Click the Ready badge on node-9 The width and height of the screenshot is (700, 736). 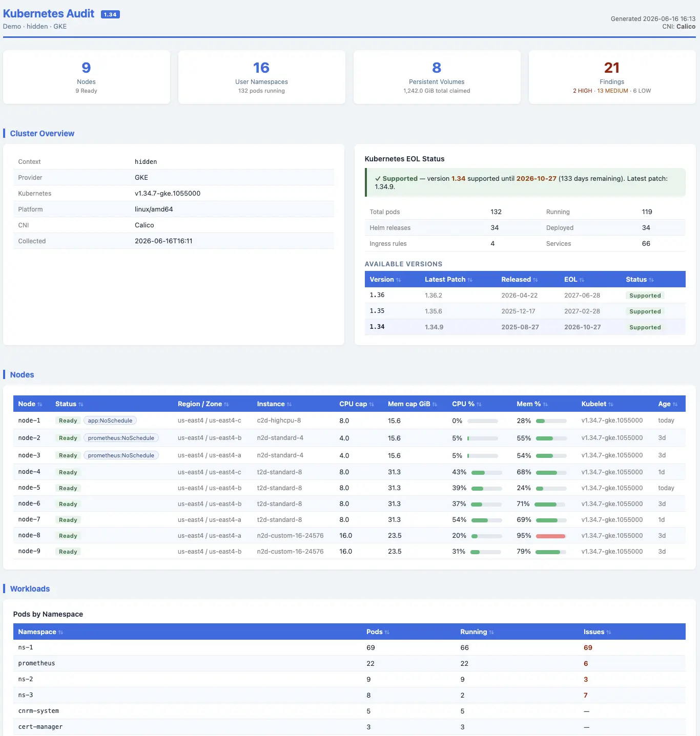[x=68, y=552]
